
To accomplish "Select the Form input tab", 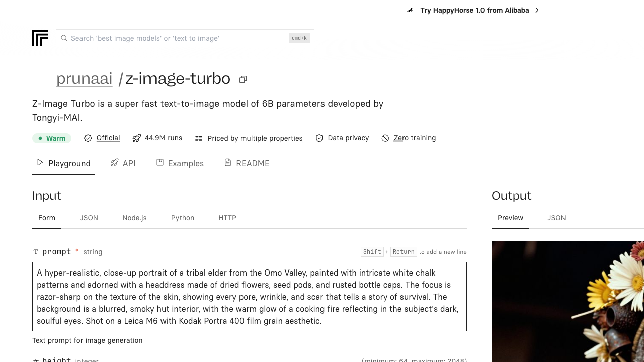I will pyautogui.click(x=47, y=218).
